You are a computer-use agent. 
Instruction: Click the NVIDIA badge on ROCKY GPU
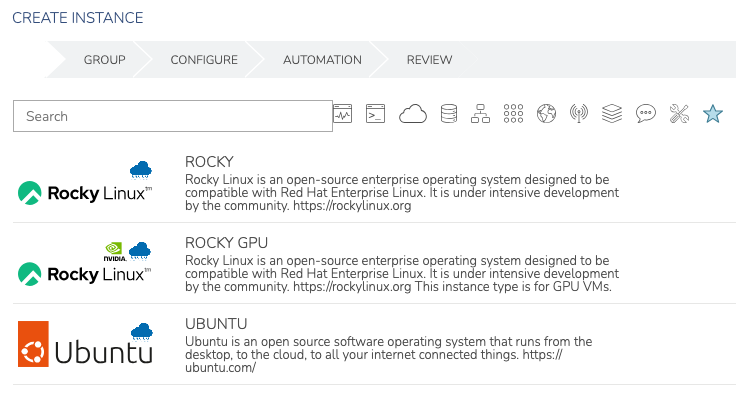click(115, 251)
